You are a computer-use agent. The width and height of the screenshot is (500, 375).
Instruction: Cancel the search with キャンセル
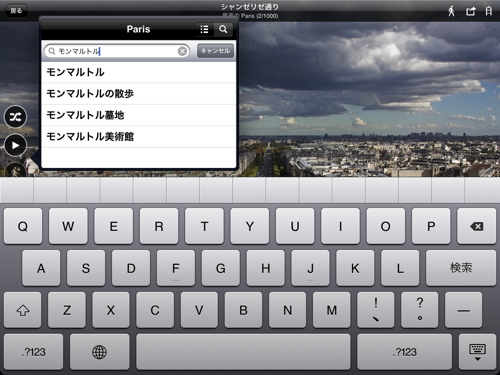(x=215, y=51)
